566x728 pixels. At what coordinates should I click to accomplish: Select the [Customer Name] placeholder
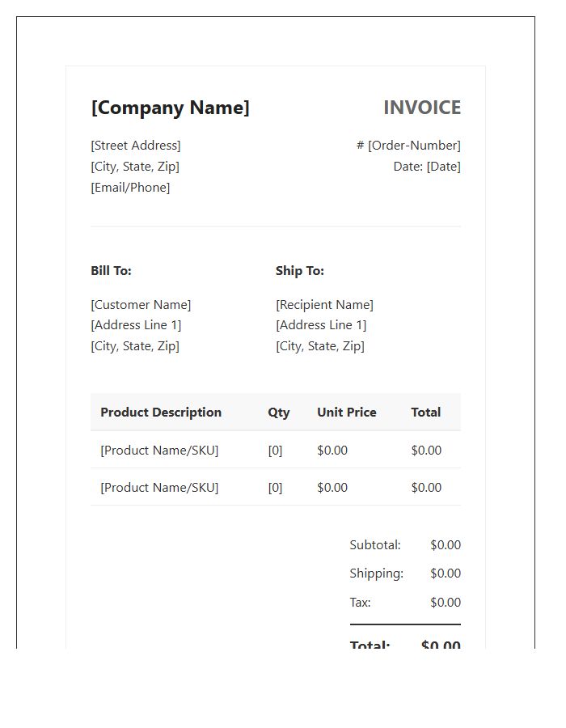pyautogui.click(x=141, y=305)
